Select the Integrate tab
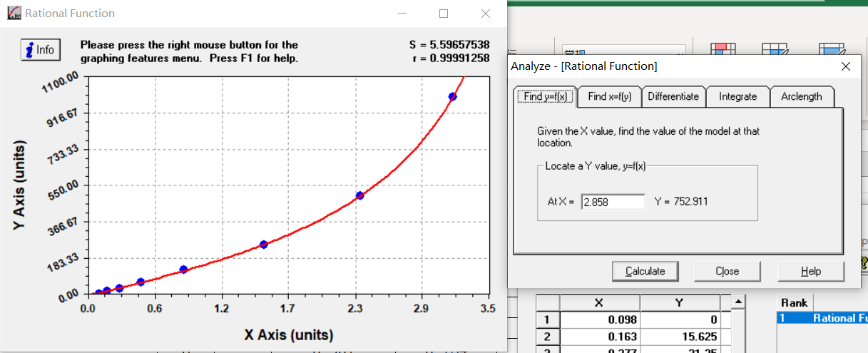Image resolution: width=868 pixels, height=353 pixels. tap(737, 97)
